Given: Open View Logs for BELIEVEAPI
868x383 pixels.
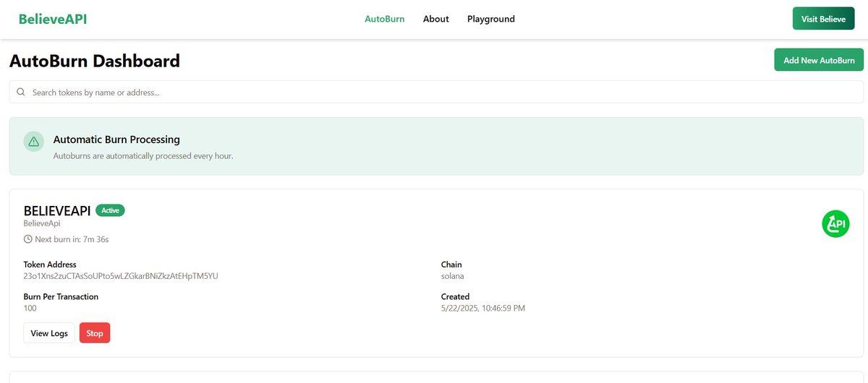Looking at the screenshot, I should [x=49, y=333].
